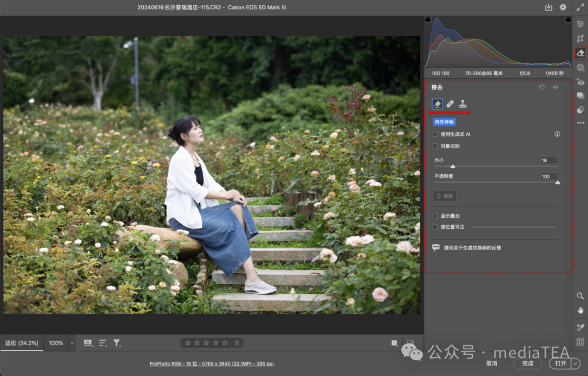Enable 使位置可见 checkbox

[x=436, y=227]
